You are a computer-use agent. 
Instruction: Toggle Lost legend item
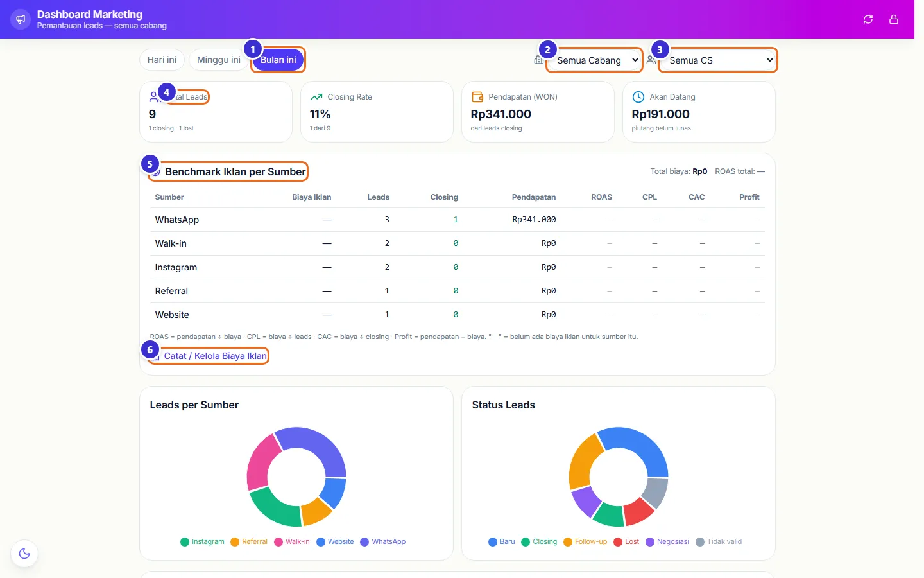[627, 541]
